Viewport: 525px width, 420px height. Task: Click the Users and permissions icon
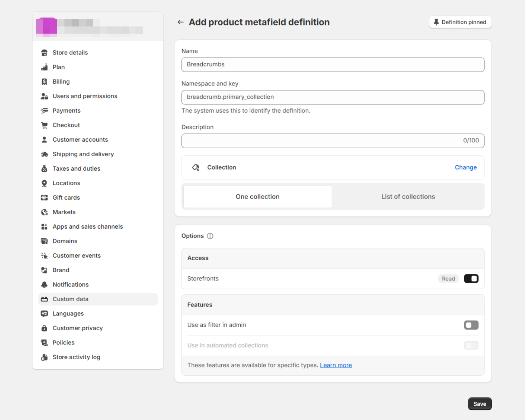[x=44, y=96]
